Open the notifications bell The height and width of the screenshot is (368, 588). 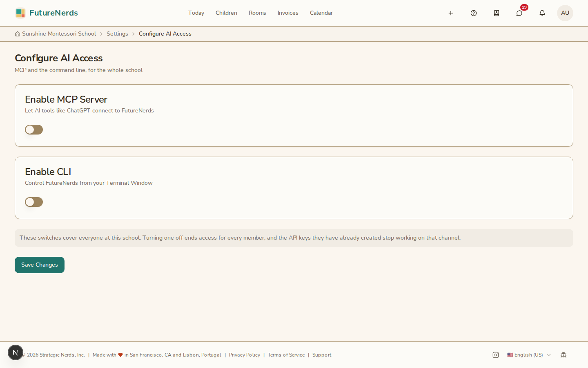click(x=542, y=13)
